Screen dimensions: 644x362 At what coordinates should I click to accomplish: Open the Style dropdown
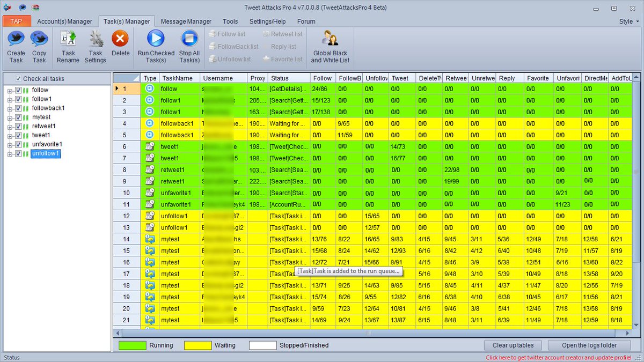pyautogui.click(x=628, y=21)
